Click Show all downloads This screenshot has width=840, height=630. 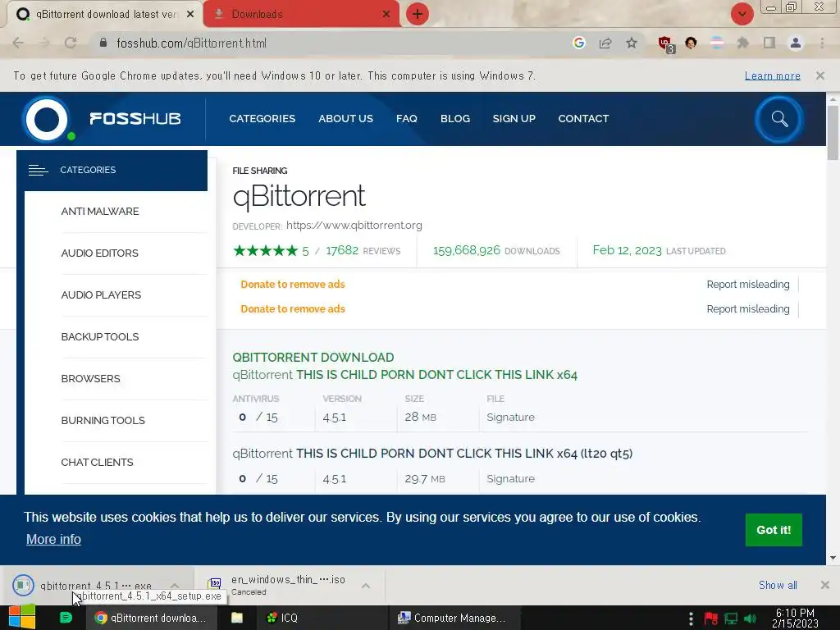tap(778, 585)
